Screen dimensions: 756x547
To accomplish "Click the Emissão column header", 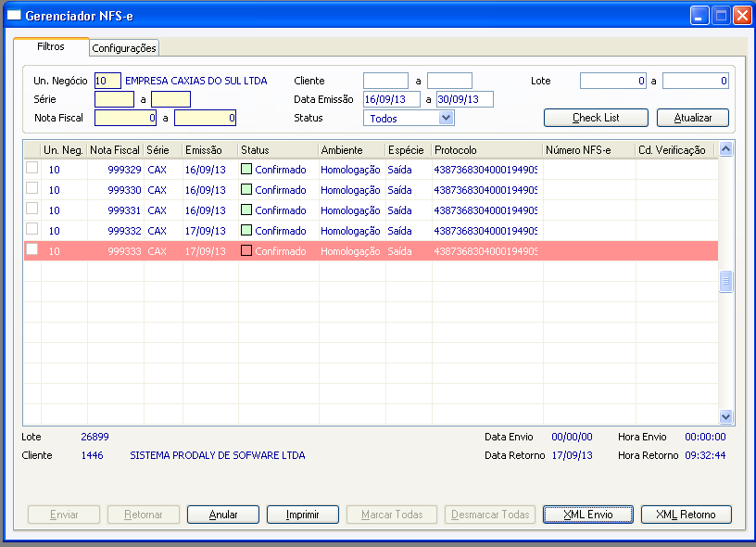I will [210, 150].
